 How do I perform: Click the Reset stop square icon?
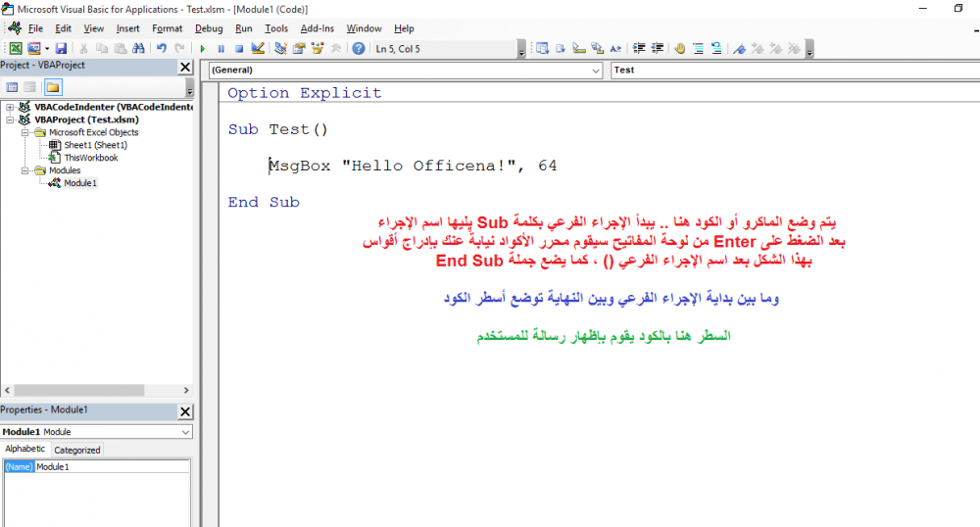239,49
